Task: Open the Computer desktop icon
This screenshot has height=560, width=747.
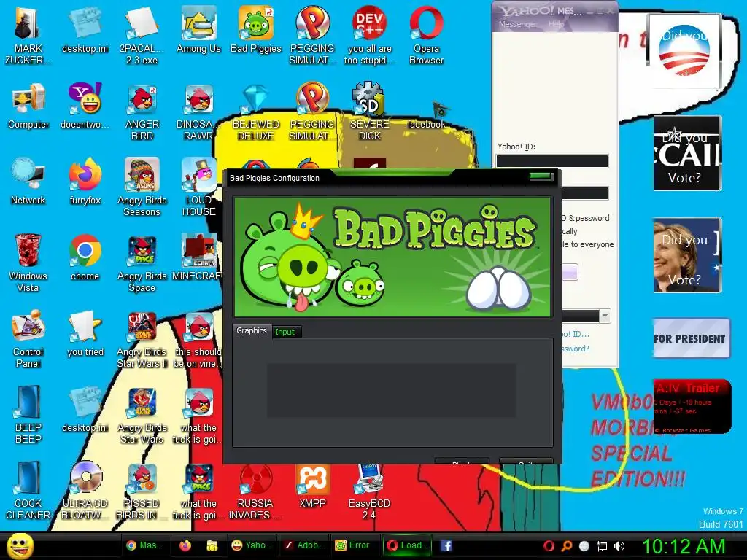Action: [x=28, y=106]
